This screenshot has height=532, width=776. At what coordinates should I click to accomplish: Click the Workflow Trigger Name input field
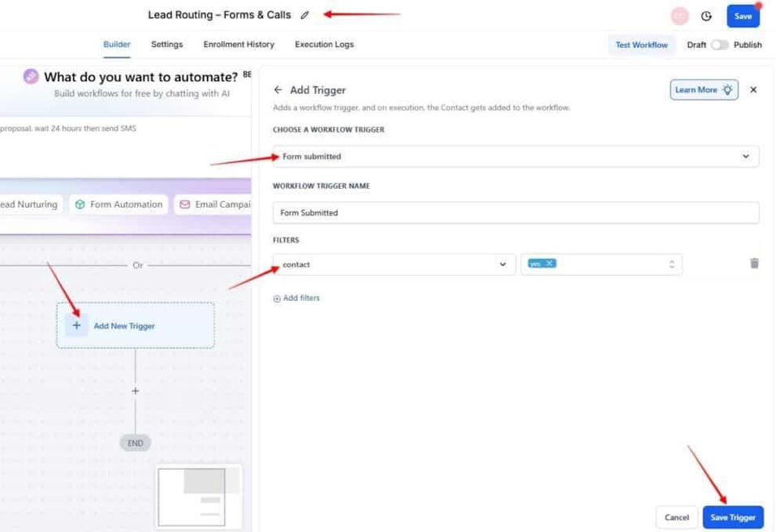coord(515,212)
